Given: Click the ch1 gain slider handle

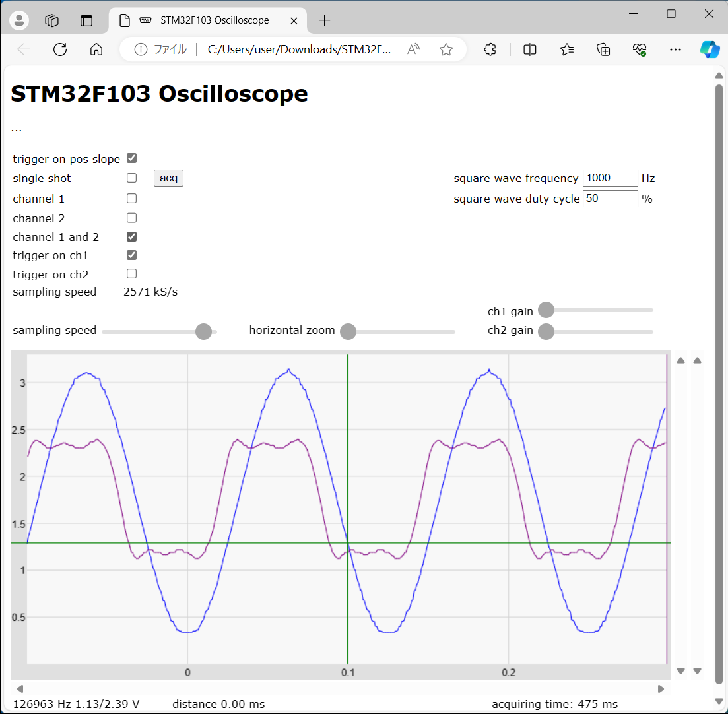Looking at the screenshot, I should 546,309.
